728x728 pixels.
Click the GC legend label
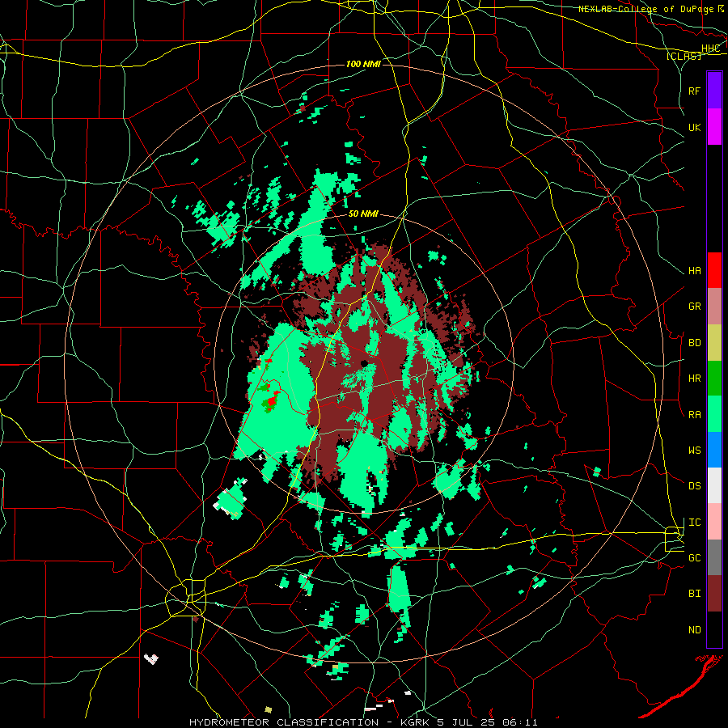(694, 557)
